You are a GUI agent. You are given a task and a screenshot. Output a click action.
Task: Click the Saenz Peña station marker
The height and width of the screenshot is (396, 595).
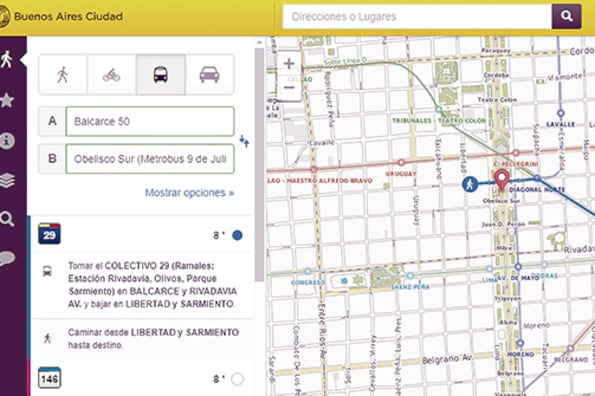click(x=410, y=275)
